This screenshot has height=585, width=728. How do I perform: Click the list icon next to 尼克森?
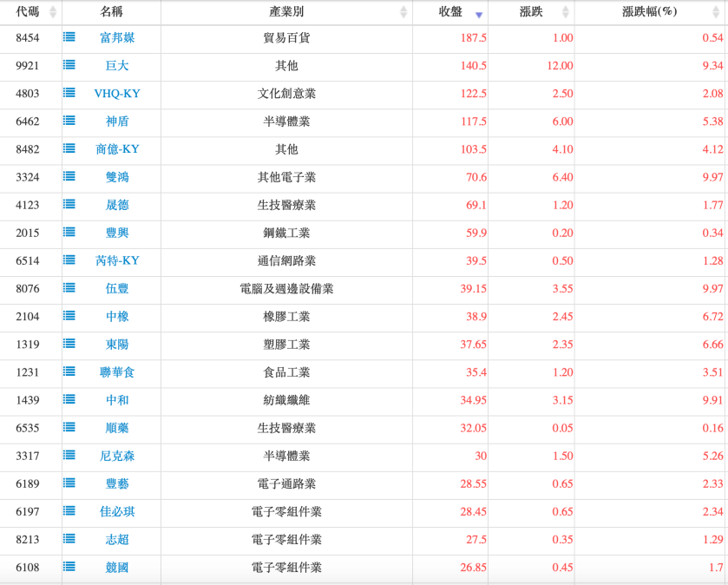(69, 455)
